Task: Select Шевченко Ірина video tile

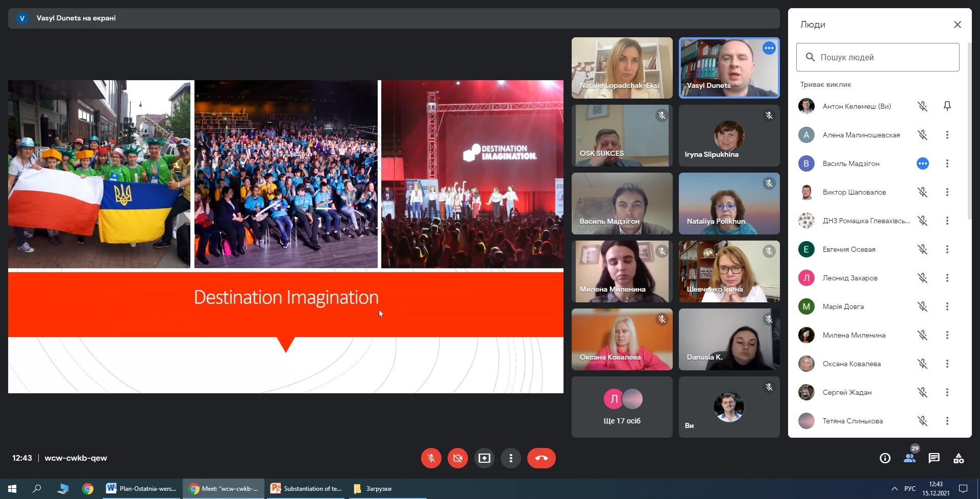Action: point(729,272)
